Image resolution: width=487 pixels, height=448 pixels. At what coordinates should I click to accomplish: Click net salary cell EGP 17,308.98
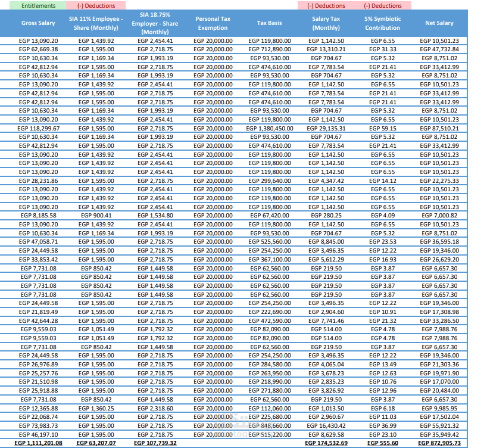tap(439, 312)
